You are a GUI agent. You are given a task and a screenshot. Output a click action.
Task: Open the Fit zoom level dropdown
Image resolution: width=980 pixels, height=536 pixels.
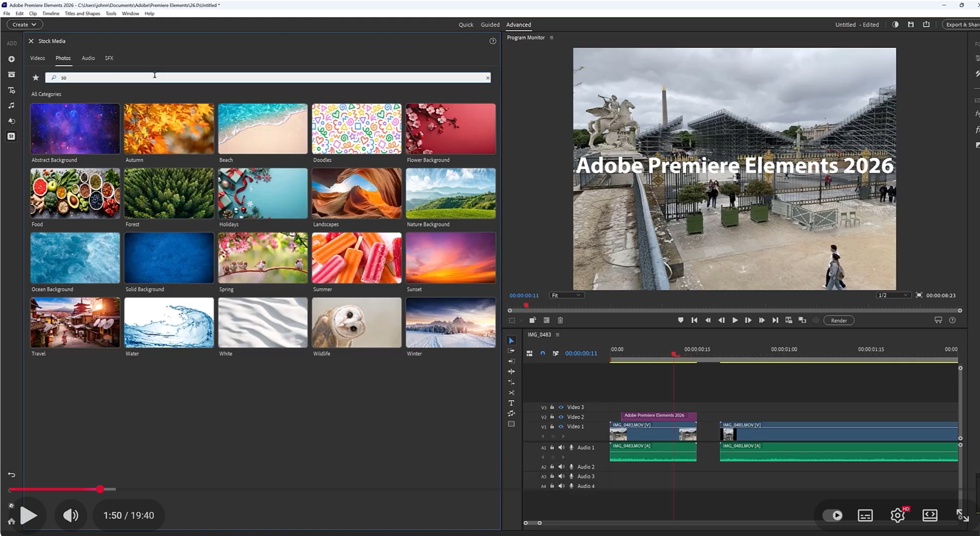(x=566, y=295)
